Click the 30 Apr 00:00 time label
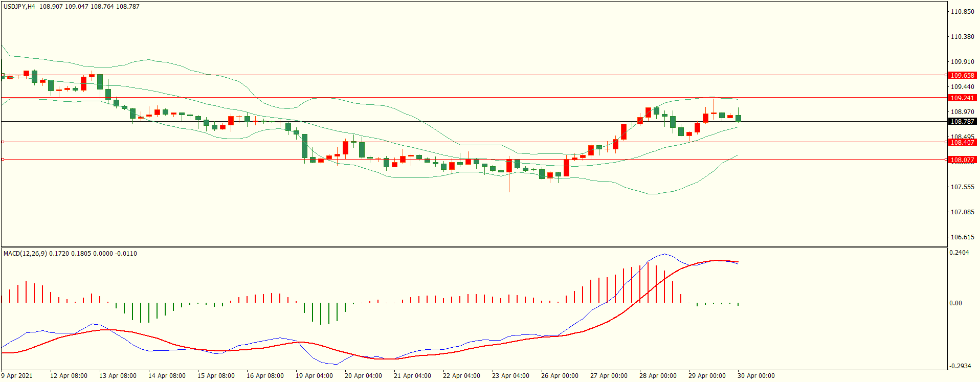This screenshot has width=980, height=382. coord(756,376)
